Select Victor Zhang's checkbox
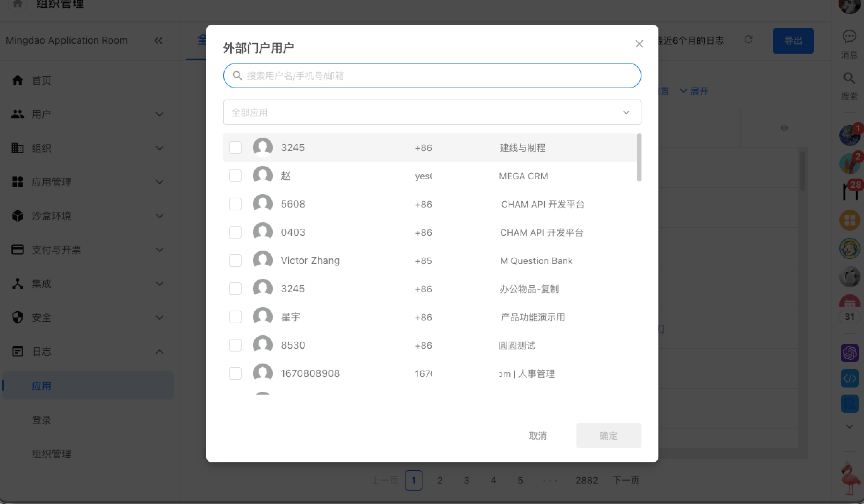864x504 pixels. pyautogui.click(x=235, y=260)
